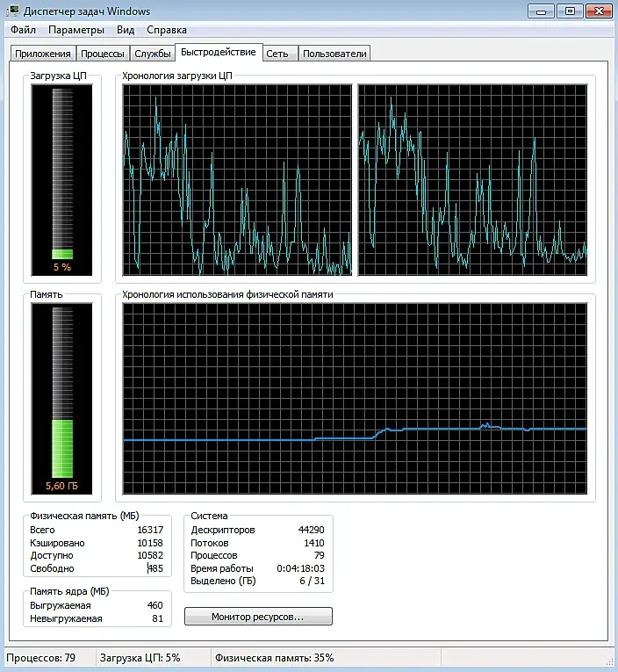This screenshot has width=618, height=672.
Task: Click the second CPU history graph
Action: pyautogui.click(x=472, y=180)
